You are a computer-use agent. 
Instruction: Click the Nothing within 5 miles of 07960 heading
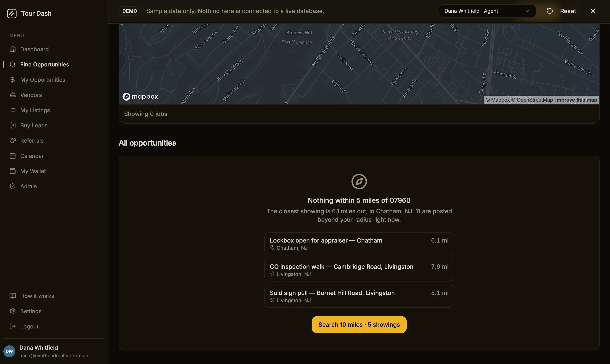click(359, 200)
